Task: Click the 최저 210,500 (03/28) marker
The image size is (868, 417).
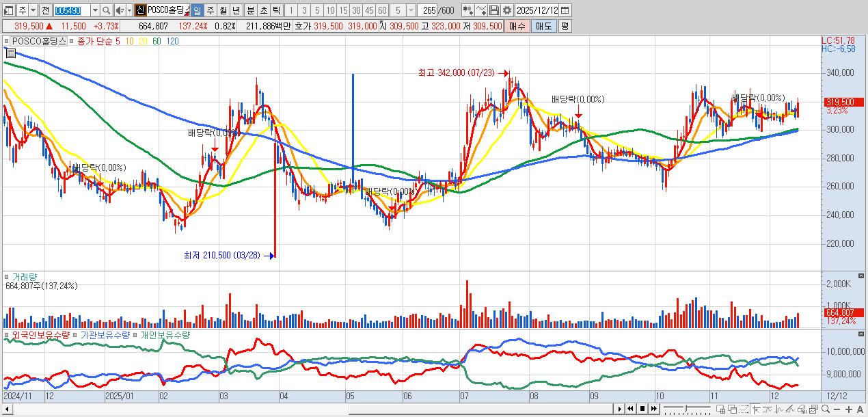Action: [x=228, y=256]
